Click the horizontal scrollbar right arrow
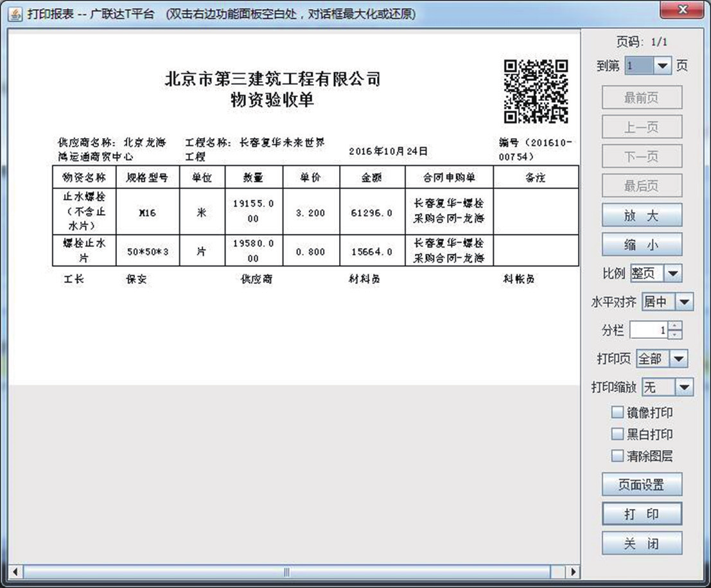The image size is (711, 588). coord(572,571)
